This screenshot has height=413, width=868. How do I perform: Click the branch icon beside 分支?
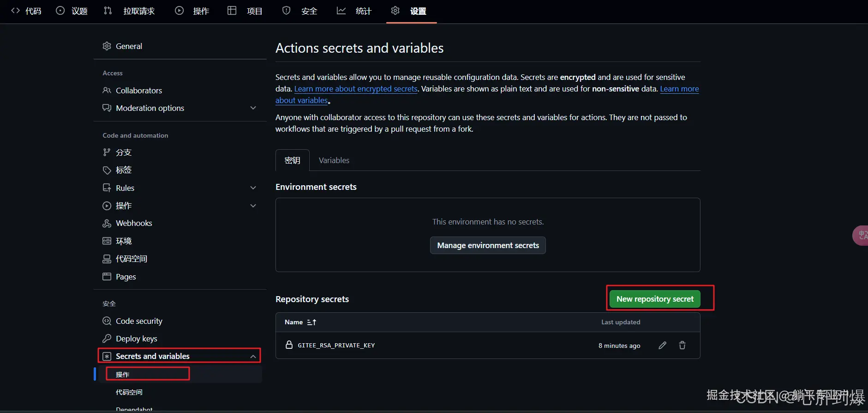107,152
